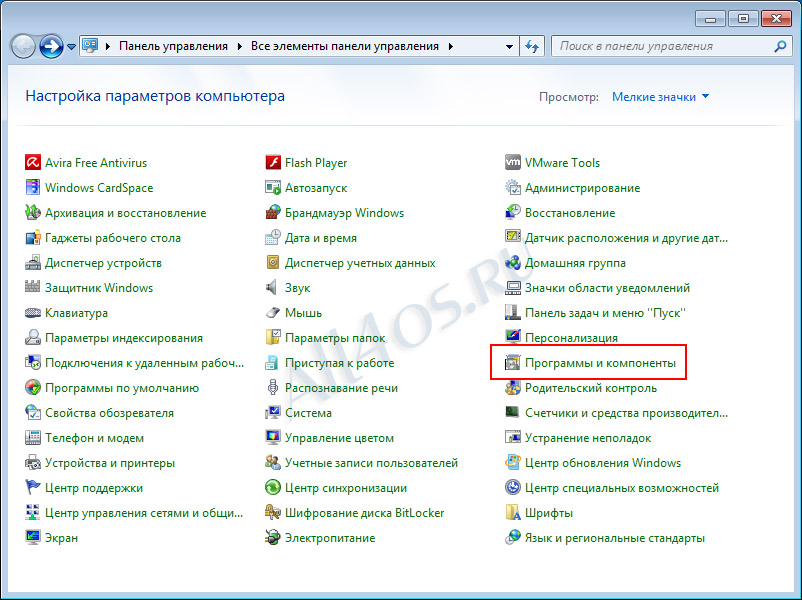802x600 pixels.
Task: Open the Центр поддержки flag icon
Action: pos(33,487)
